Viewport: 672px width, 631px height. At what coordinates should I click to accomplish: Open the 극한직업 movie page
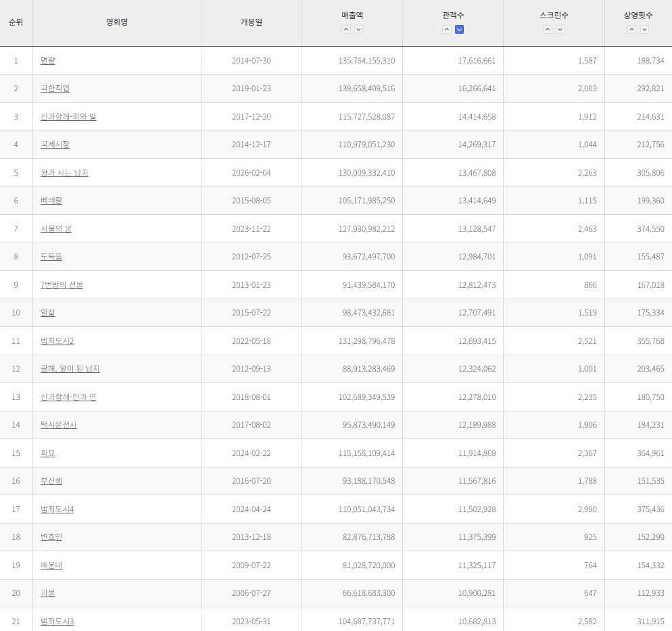[x=55, y=89]
